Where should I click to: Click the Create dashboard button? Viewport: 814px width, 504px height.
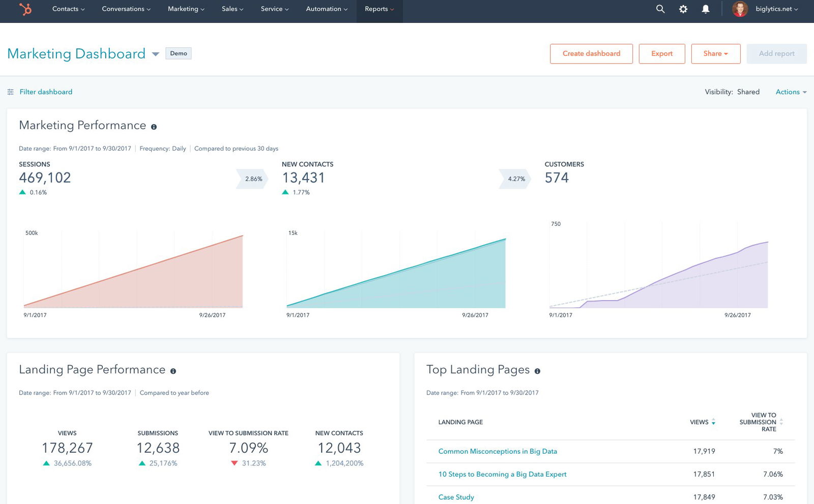pos(591,53)
